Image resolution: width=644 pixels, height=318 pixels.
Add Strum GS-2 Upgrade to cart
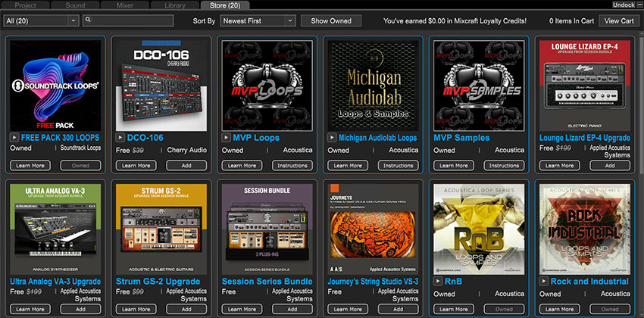(186, 309)
